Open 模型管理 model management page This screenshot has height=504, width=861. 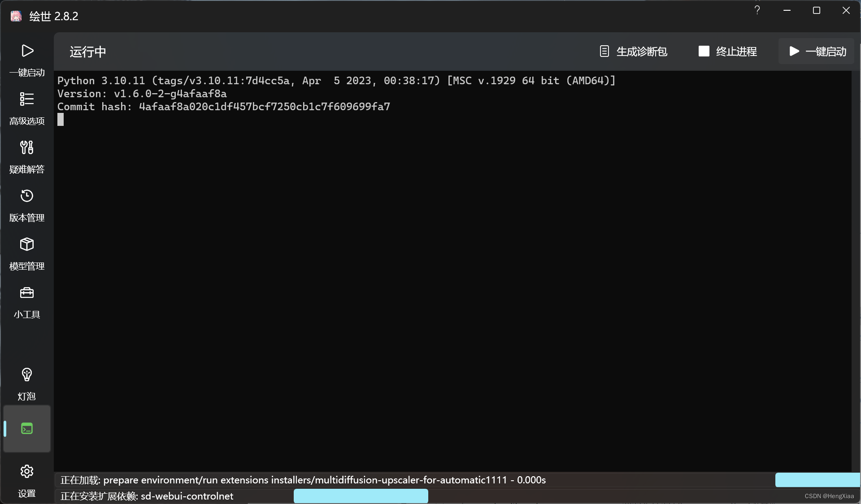click(x=27, y=254)
